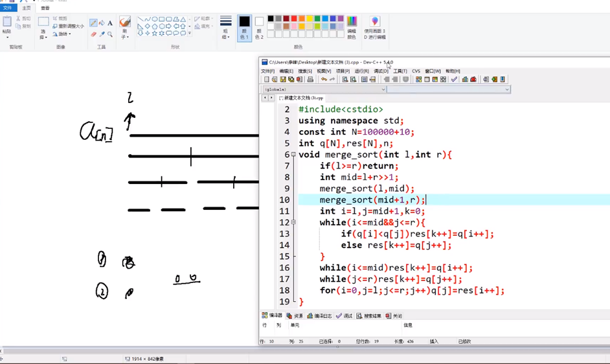The image size is (610, 364).
Task: Click Run icon in Dev-C++ toolbar
Action: [427, 80]
